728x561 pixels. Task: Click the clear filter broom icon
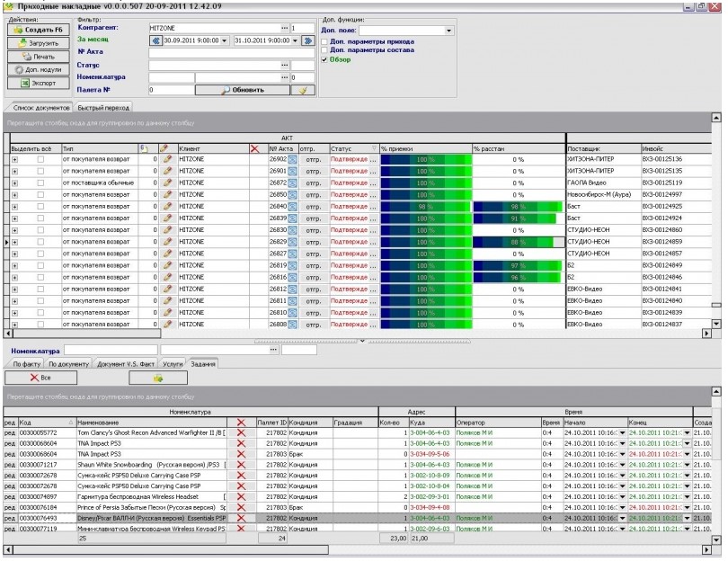pos(305,90)
